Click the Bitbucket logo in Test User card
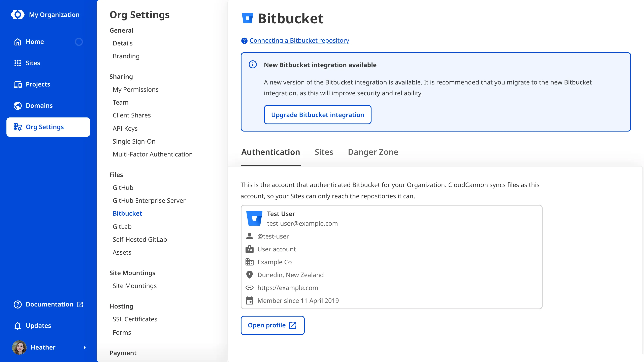Image resolution: width=644 pixels, height=362 pixels. 254,218
